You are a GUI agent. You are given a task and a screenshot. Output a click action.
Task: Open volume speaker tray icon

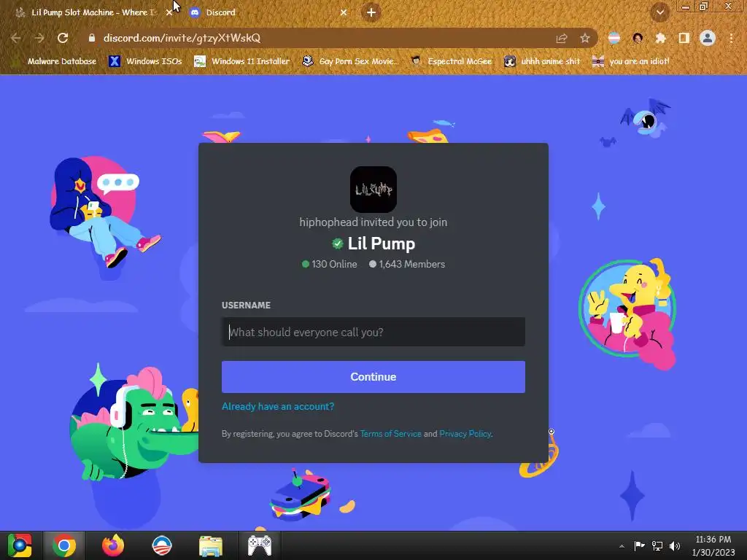[x=675, y=545]
